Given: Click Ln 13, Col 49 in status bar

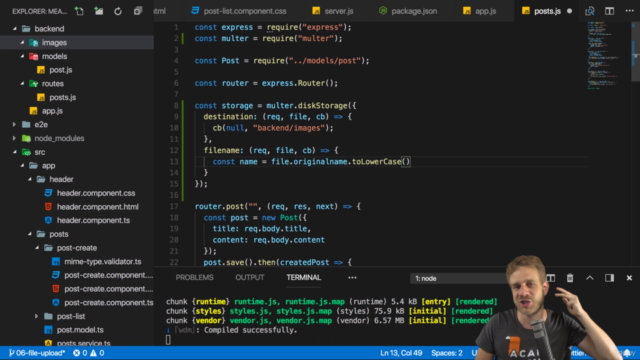Looking at the screenshot, I should pos(401,353).
